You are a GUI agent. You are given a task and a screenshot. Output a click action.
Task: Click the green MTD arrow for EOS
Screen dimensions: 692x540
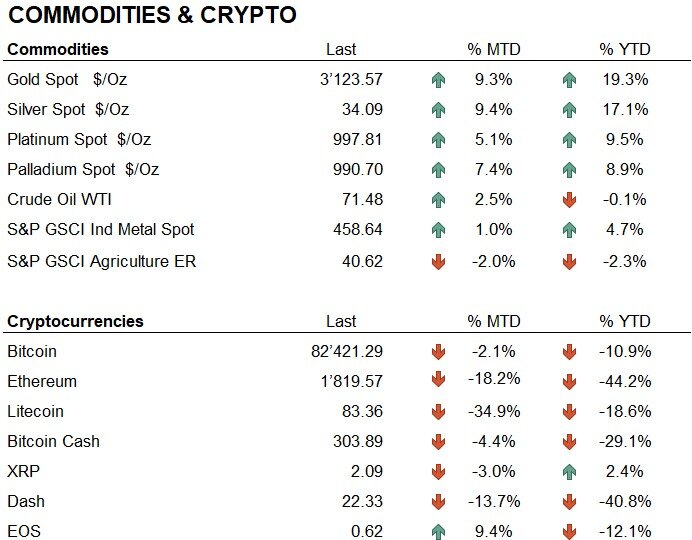[x=438, y=531]
